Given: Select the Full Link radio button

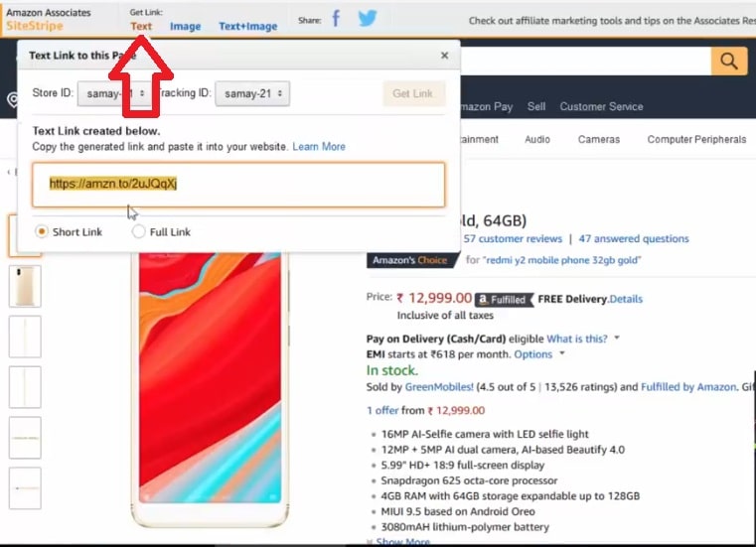Looking at the screenshot, I should tap(138, 232).
